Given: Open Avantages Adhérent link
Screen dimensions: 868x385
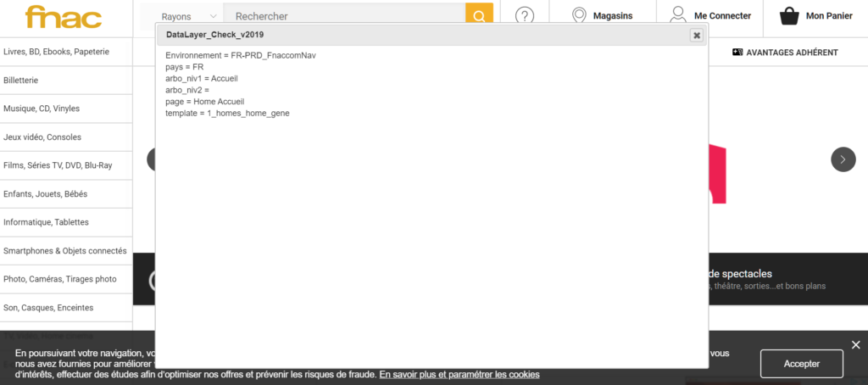Looking at the screenshot, I should 784,53.
